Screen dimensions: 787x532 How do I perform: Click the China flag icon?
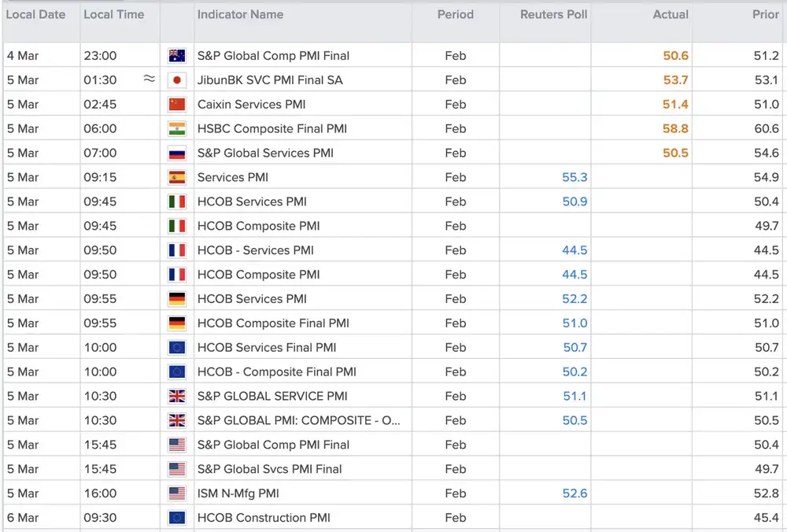point(176,105)
